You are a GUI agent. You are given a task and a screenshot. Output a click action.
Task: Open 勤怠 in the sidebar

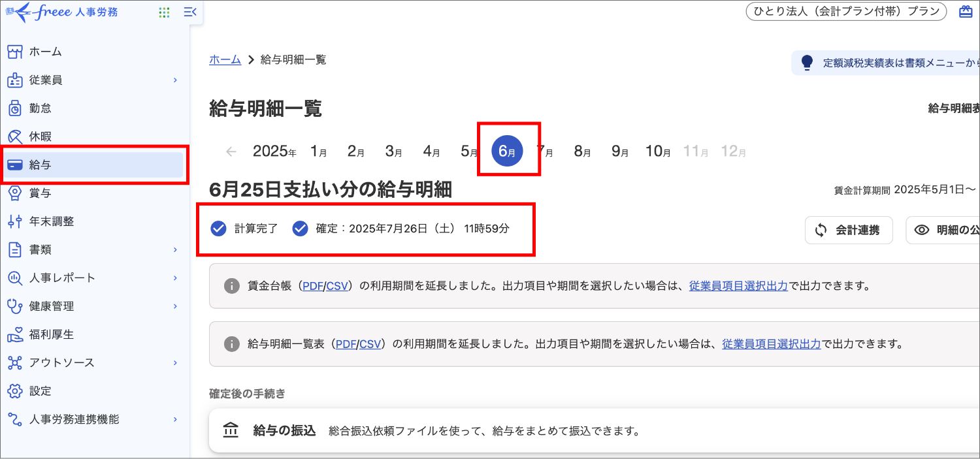click(95, 108)
